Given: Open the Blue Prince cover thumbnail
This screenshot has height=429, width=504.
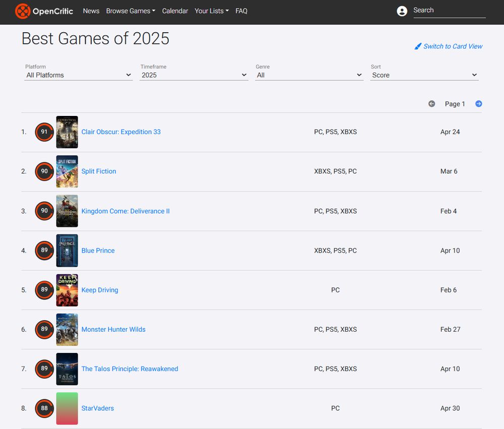Looking at the screenshot, I should (x=67, y=251).
